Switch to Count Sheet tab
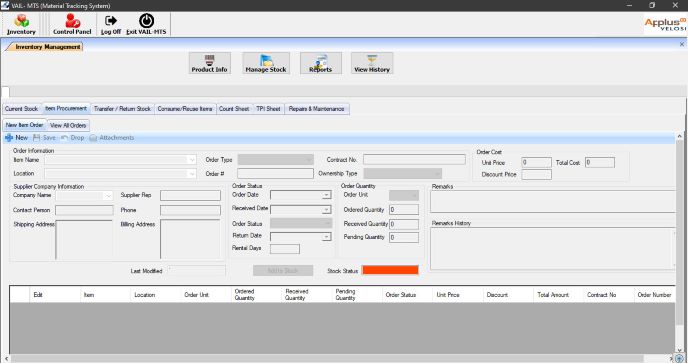 pos(234,108)
